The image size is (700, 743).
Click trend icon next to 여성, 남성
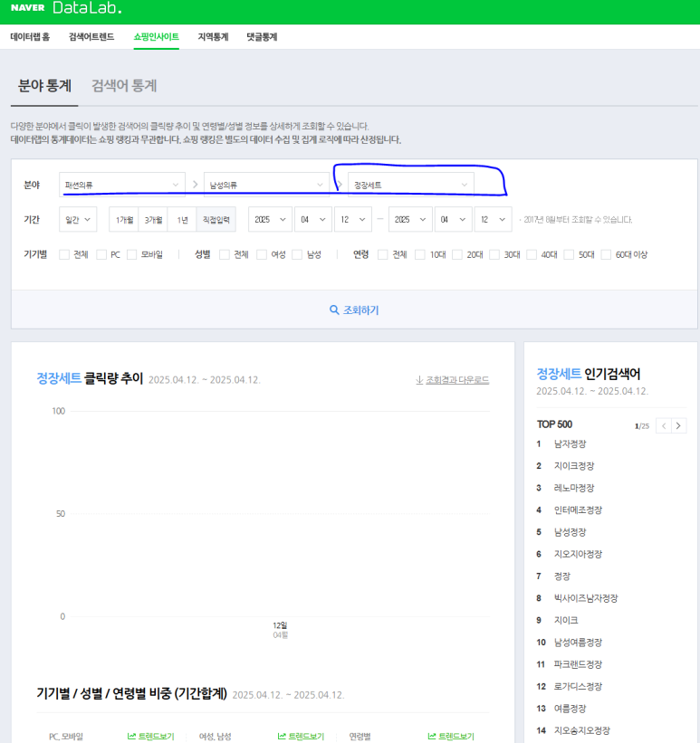pos(282,737)
